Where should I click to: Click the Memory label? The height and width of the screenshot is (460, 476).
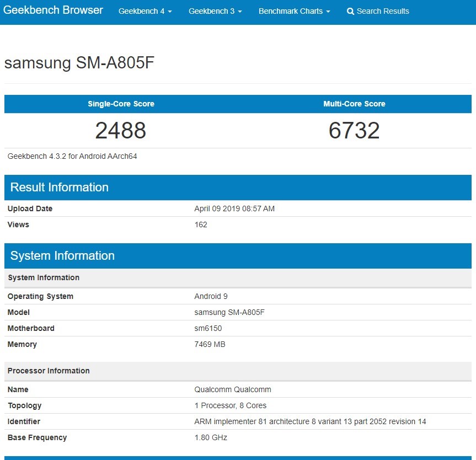(22, 345)
